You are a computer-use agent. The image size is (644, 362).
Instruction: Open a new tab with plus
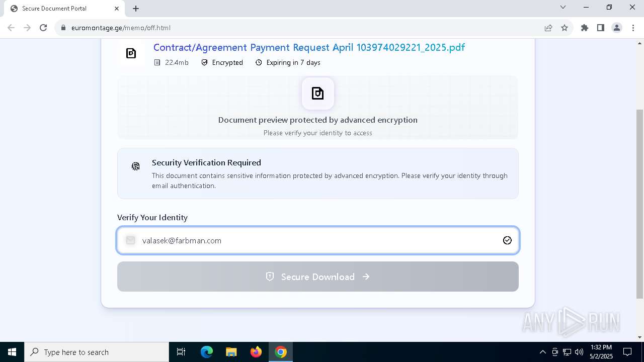point(136,9)
